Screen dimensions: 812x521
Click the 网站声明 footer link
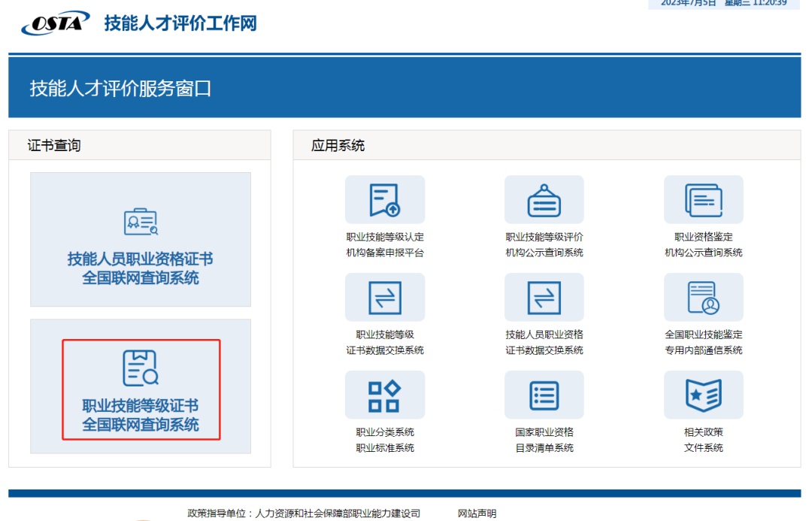[477, 513]
